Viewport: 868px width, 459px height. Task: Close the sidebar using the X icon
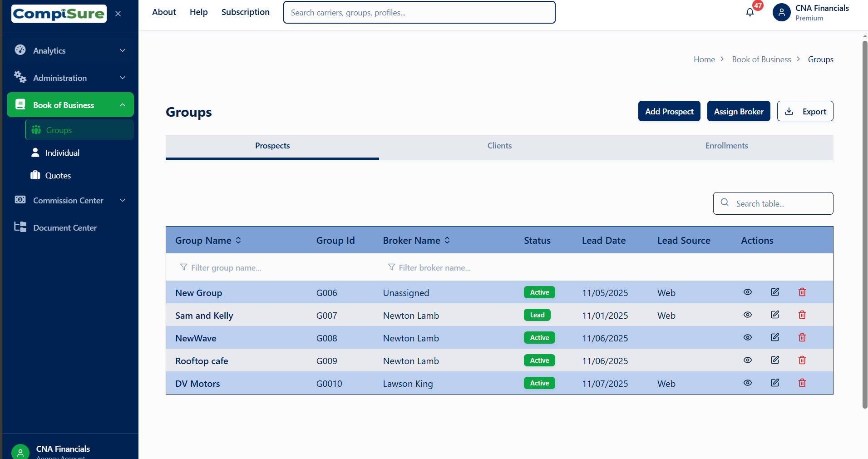118,14
